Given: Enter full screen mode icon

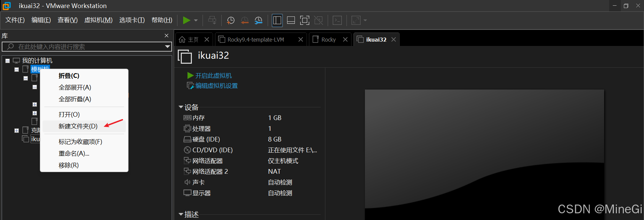Looking at the screenshot, I should pyautogui.click(x=305, y=20).
